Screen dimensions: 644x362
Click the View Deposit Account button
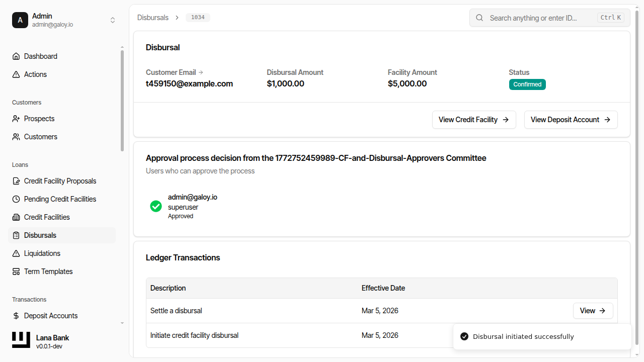pos(571,120)
